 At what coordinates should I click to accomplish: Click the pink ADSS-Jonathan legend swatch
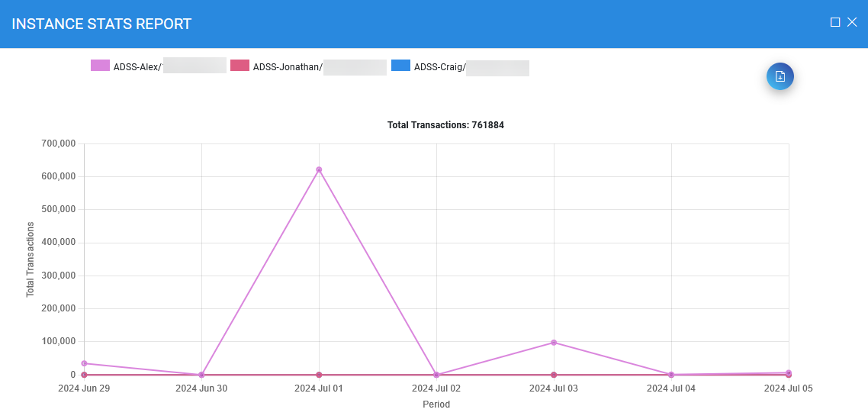pyautogui.click(x=240, y=66)
